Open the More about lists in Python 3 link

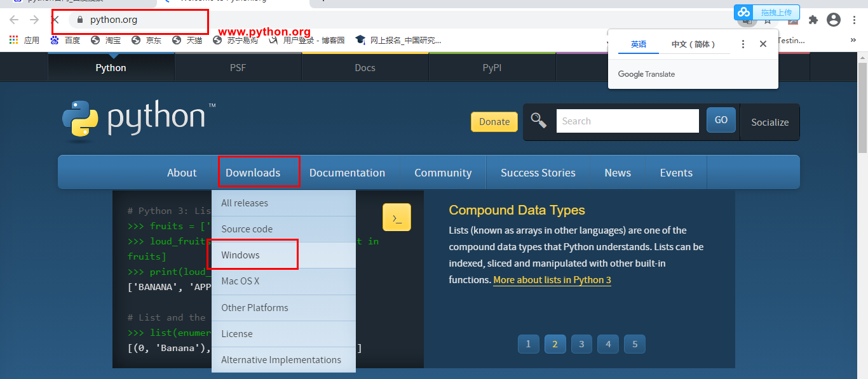[x=552, y=279]
